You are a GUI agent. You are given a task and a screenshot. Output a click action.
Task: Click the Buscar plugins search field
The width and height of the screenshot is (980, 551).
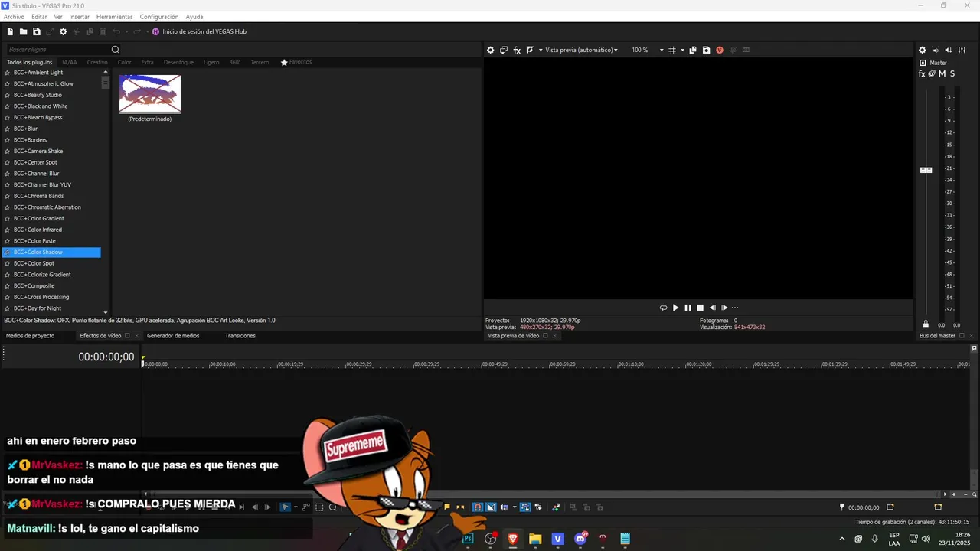pos(57,50)
